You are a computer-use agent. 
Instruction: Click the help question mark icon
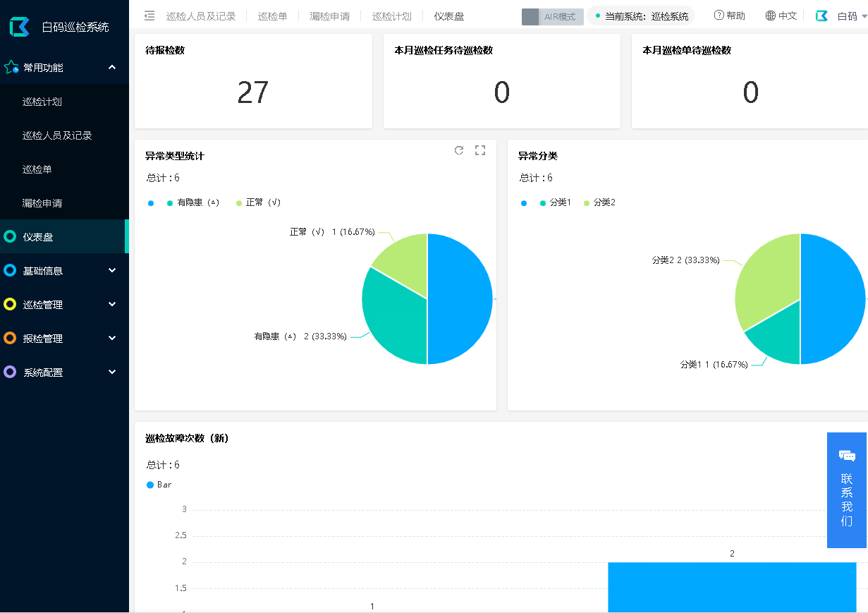point(719,16)
